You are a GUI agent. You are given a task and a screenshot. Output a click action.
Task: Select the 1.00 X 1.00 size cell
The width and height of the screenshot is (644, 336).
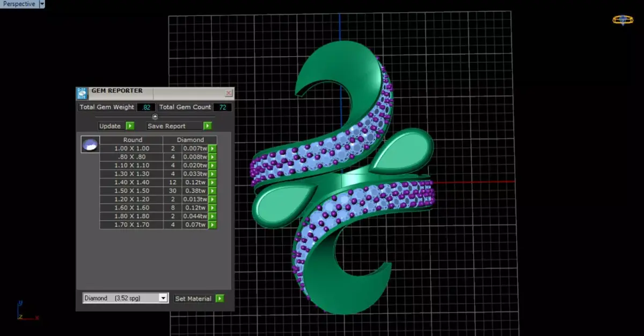131,148
